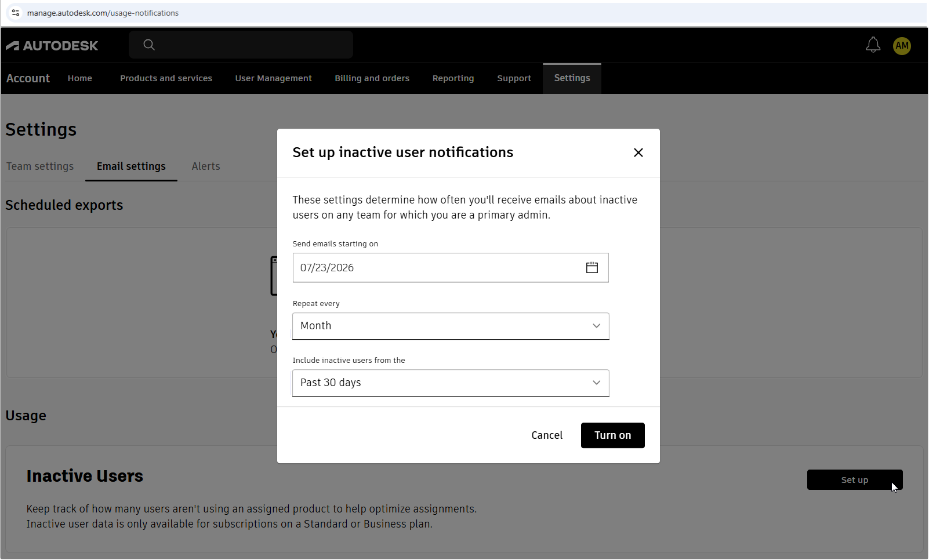929x560 pixels.
Task: Click the start date field 07/23/2026
Action: pyautogui.click(x=451, y=268)
